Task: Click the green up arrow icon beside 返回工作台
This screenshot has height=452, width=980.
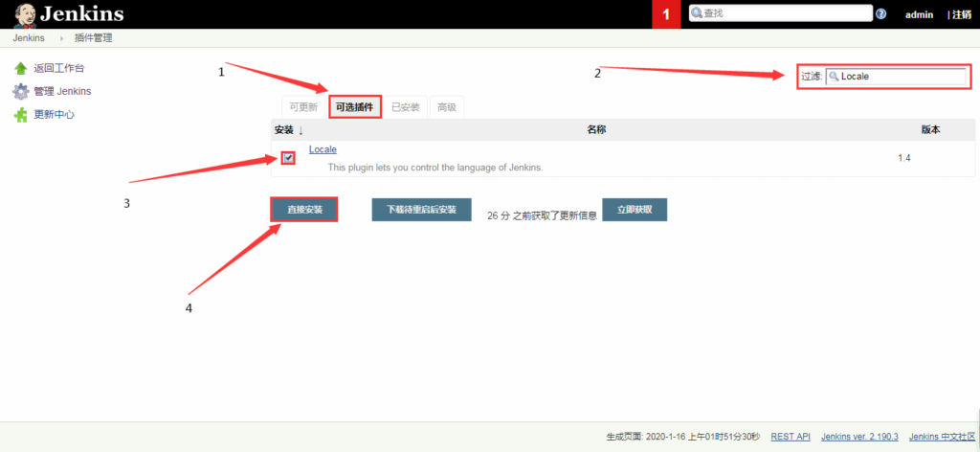Action: (21, 68)
